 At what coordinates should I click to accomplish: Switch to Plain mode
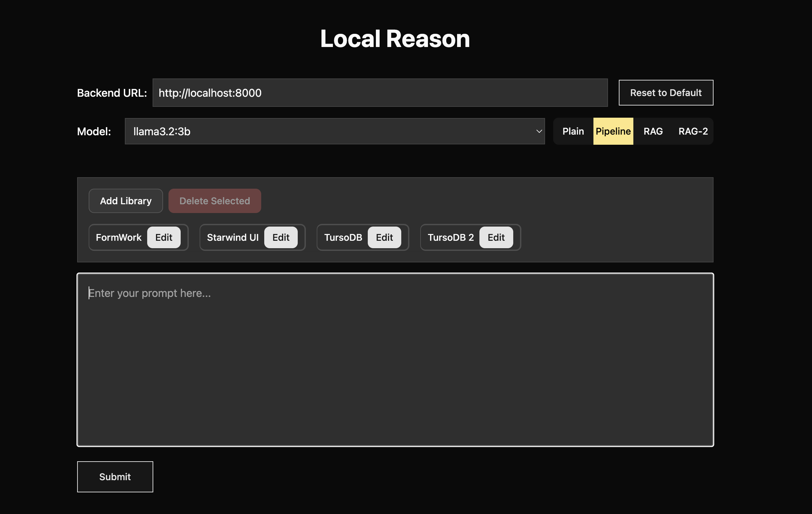[x=573, y=131]
